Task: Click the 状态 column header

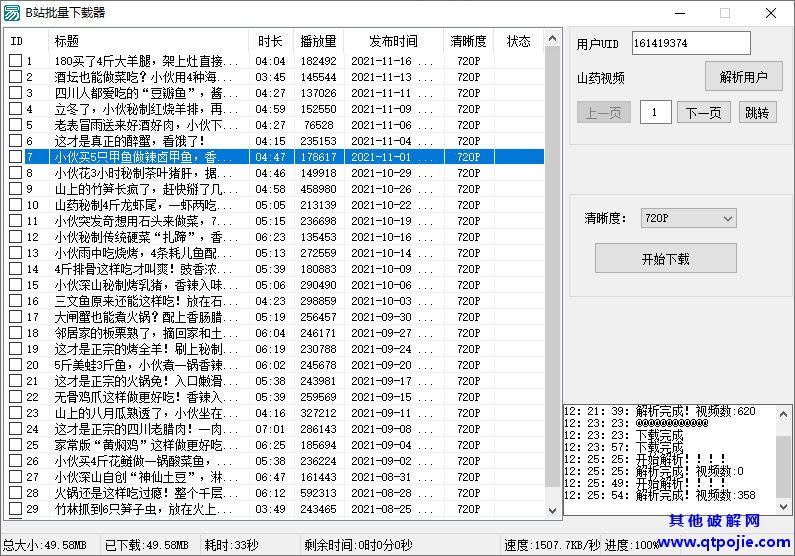Action: point(518,41)
